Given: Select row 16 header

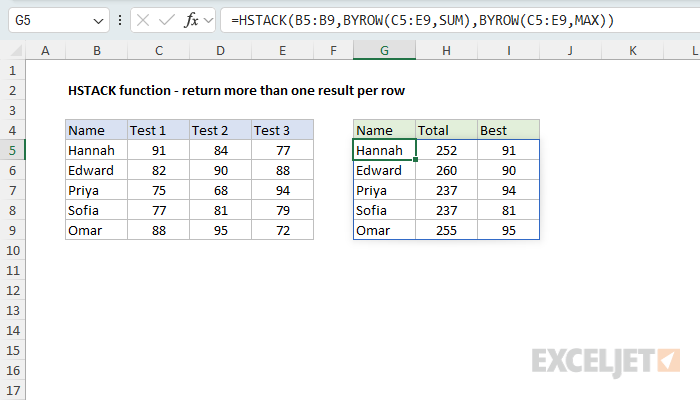Looking at the screenshot, I should click(12, 371).
